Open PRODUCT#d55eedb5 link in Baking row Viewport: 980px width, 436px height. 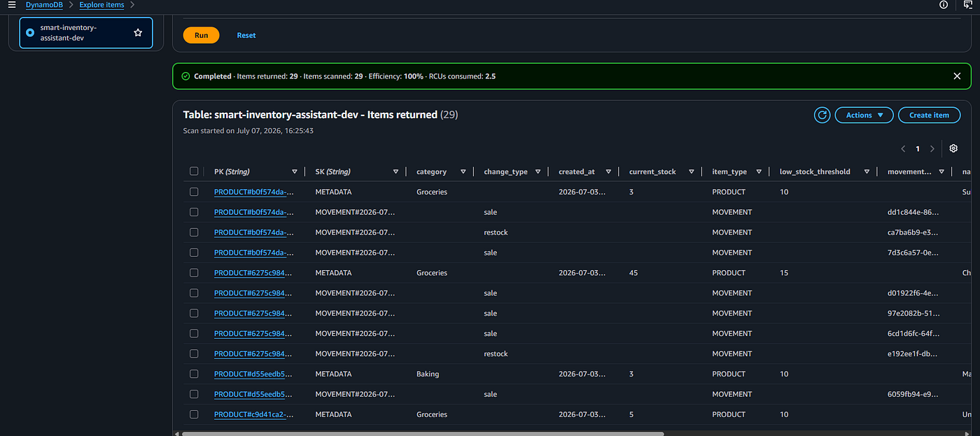point(253,374)
